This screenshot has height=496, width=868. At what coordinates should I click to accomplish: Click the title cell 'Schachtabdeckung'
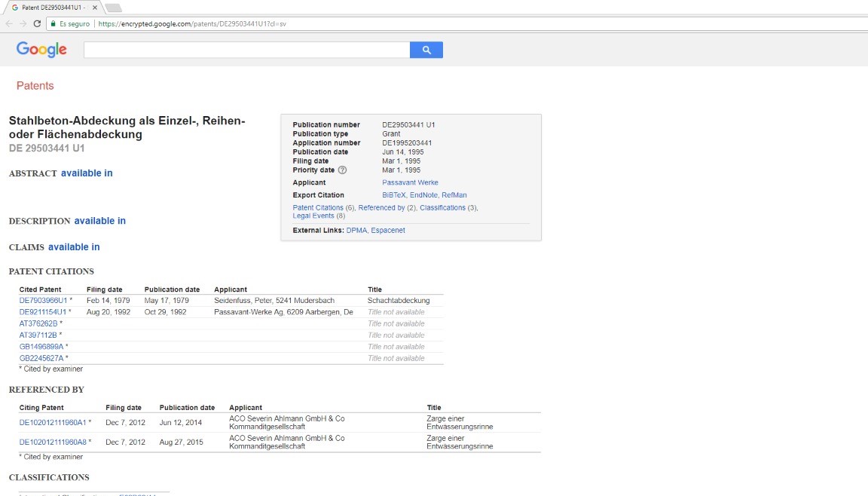[399, 301]
